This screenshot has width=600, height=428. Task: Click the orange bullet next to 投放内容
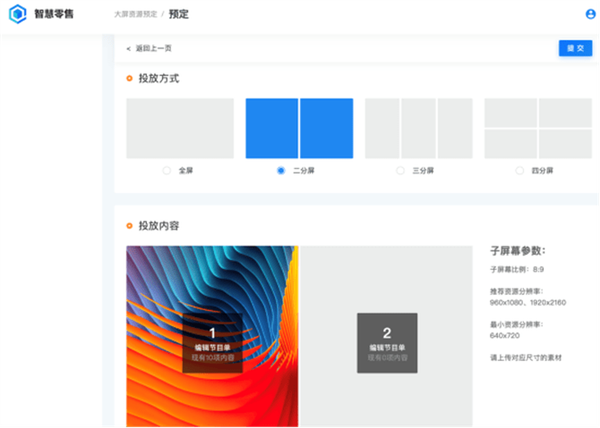click(129, 226)
